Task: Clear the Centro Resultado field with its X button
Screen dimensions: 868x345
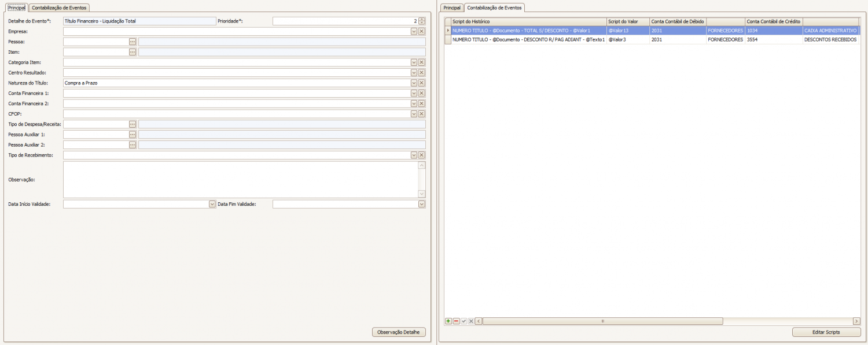Action: tap(422, 73)
